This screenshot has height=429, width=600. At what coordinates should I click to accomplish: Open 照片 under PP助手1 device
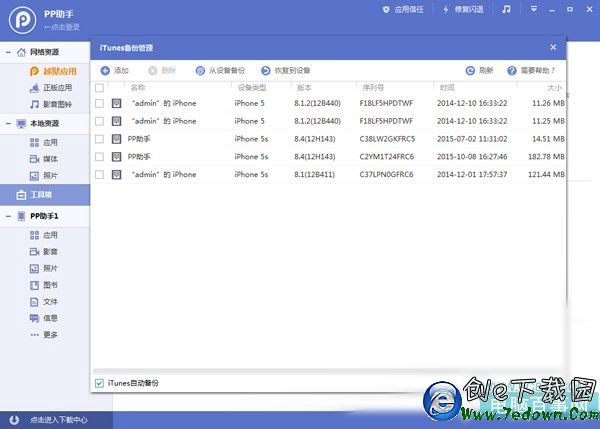[x=44, y=268]
